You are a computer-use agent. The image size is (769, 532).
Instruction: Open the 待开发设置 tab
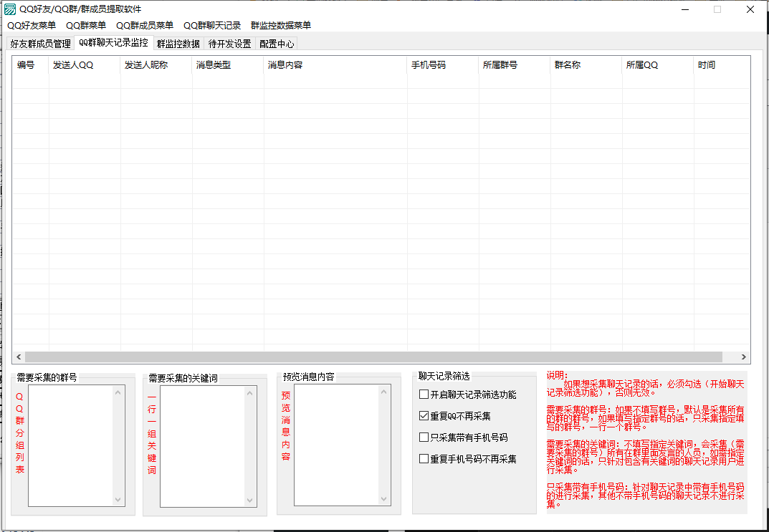coord(229,44)
